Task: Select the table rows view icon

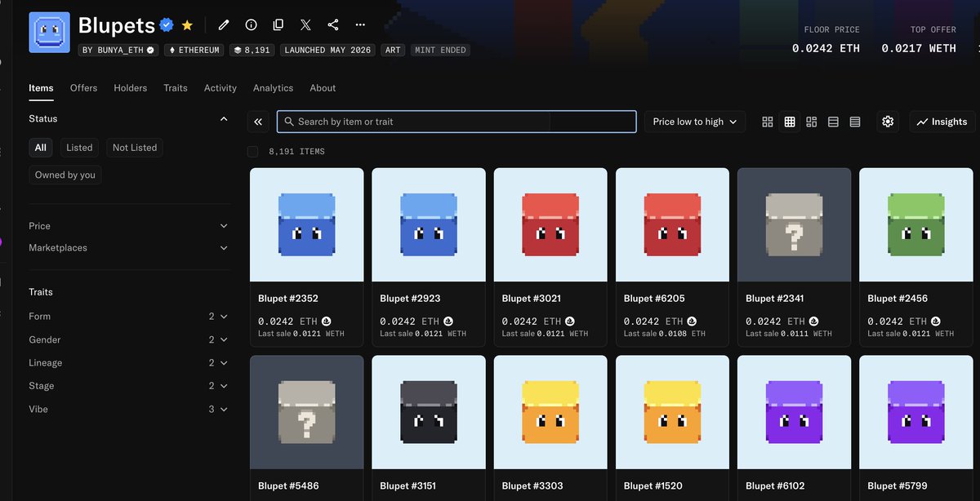Action: [855, 122]
